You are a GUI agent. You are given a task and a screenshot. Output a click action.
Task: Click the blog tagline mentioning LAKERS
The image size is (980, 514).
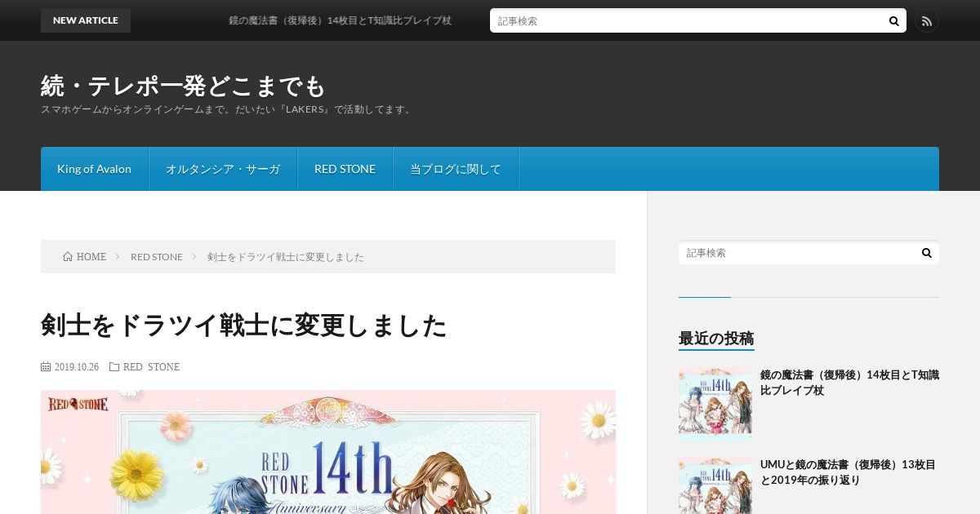(228, 109)
